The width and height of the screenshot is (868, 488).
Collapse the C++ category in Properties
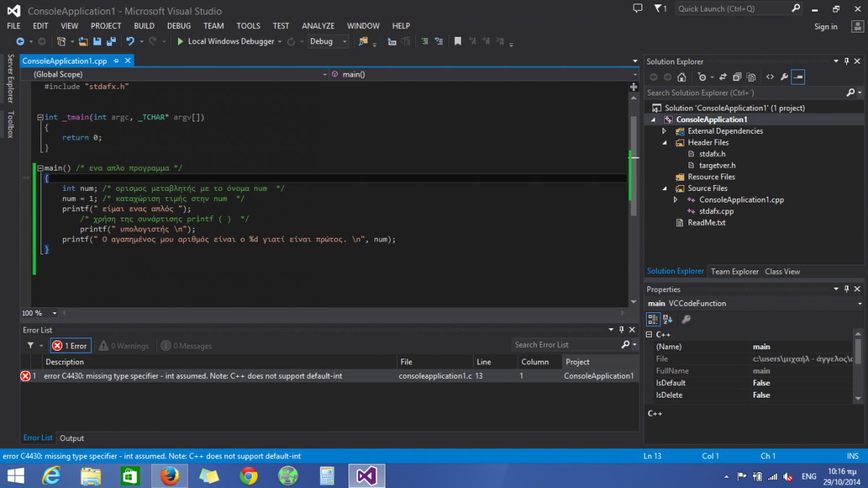(x=650, y=335)
